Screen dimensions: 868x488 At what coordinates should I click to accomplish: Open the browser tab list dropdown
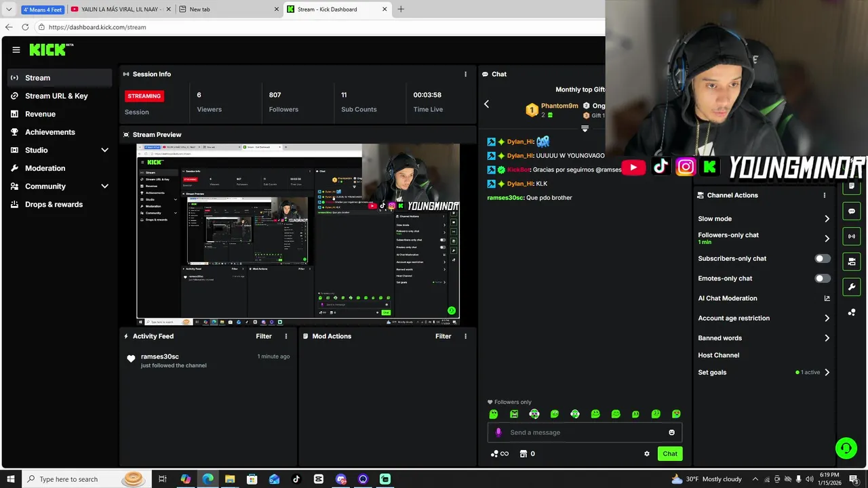9,9
